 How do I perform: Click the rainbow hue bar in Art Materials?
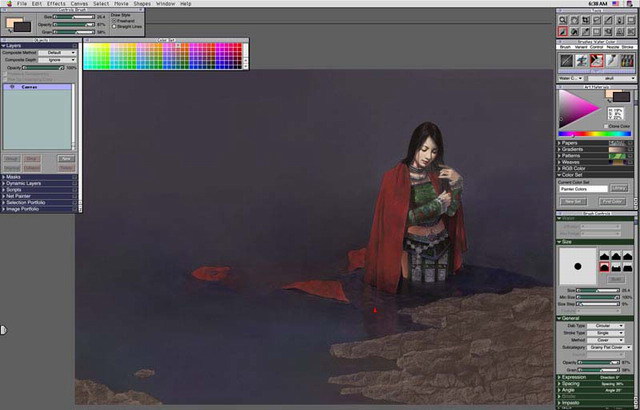pos(594,134)
